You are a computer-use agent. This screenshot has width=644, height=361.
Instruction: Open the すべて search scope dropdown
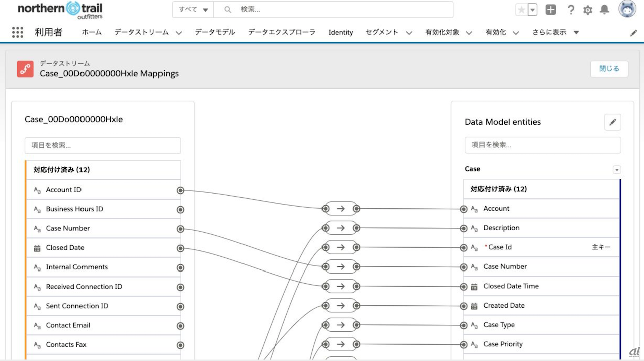tap(193, 10)
